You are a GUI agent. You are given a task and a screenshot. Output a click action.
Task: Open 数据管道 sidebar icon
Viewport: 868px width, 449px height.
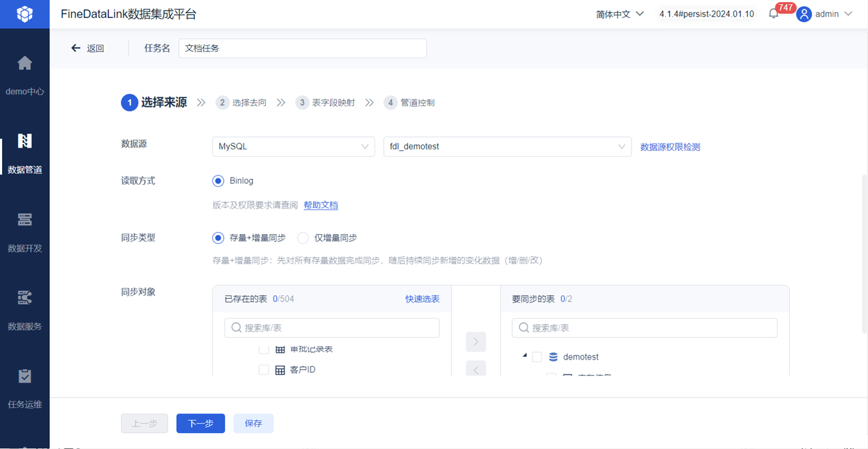(x=25, y=141)
